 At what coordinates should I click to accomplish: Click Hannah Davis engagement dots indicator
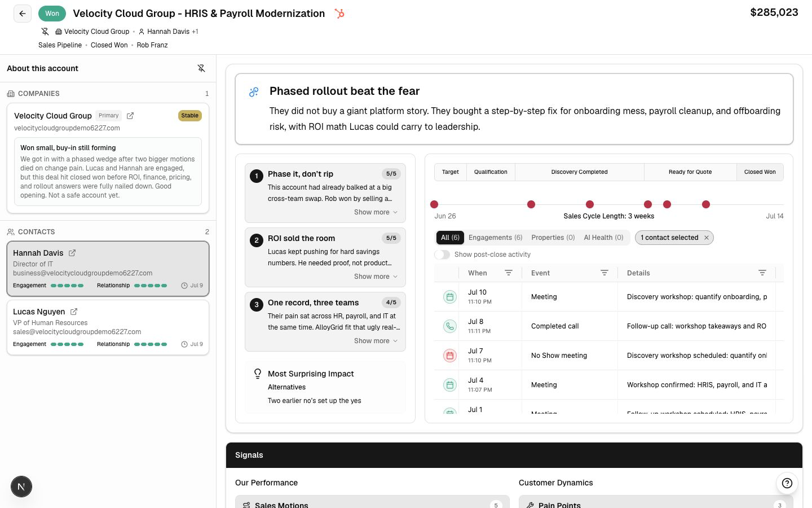pos(67,286)
